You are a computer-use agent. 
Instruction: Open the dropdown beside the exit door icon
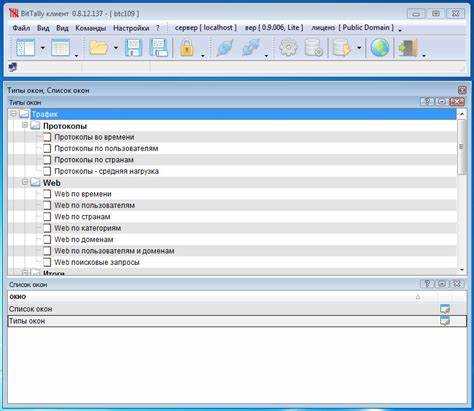[424, 56]
